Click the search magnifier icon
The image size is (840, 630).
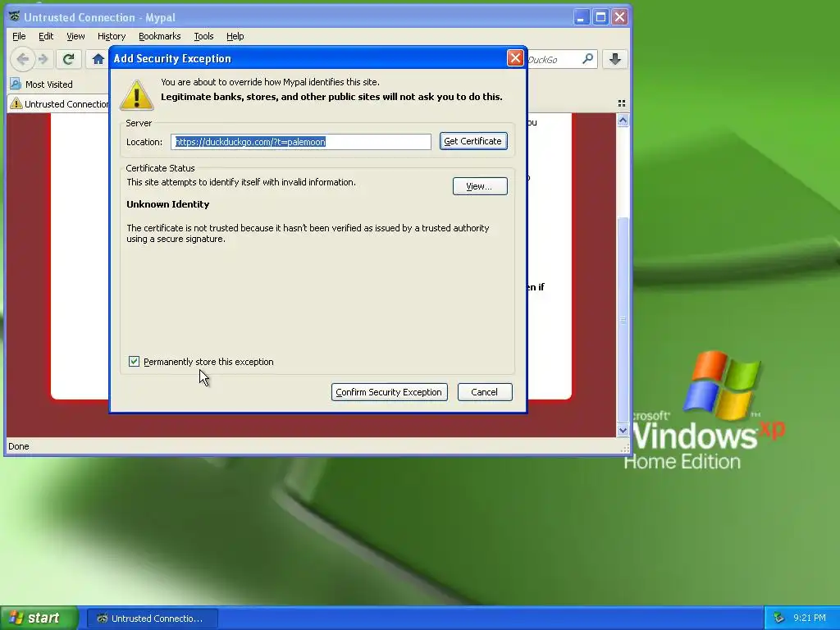click(x=587, y=59)
